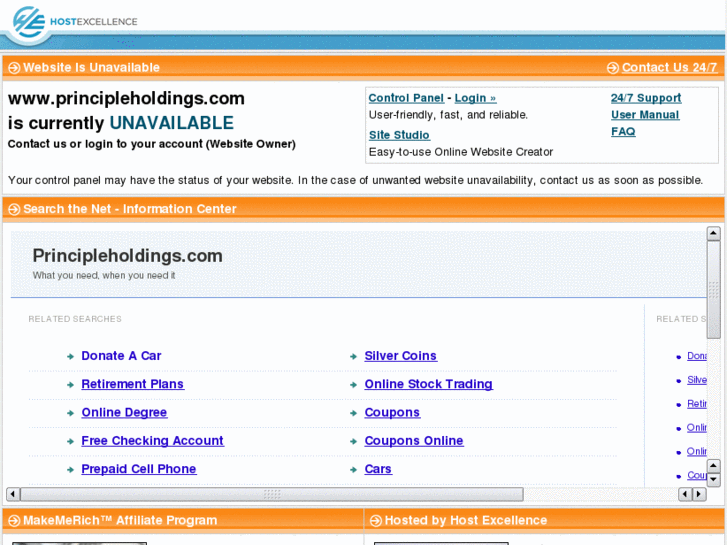The width and height of the screenshot is (727, 545).
Task: Open the Coupons search link
Action: point(392,412)
